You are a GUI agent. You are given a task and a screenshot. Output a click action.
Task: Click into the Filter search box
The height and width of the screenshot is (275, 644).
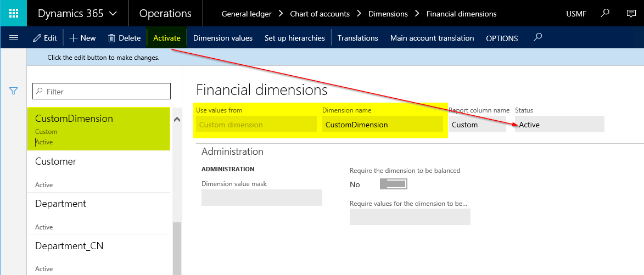(x=102, y=91)
